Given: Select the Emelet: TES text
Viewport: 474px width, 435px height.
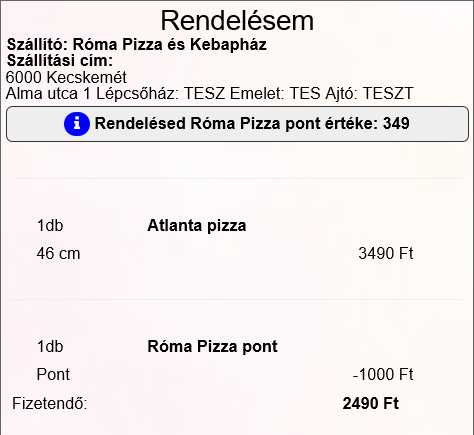Looking at the screenshot, I should point(275,93).
